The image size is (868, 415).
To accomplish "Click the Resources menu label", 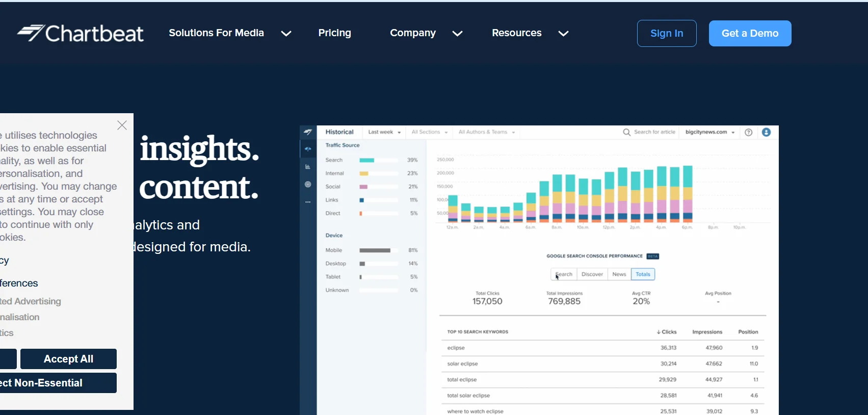I will (516, 33).
